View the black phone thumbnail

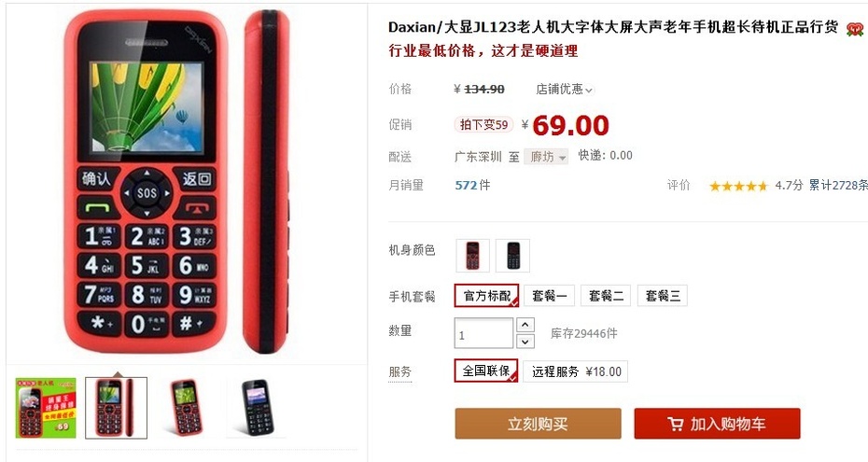pos(258,408)
